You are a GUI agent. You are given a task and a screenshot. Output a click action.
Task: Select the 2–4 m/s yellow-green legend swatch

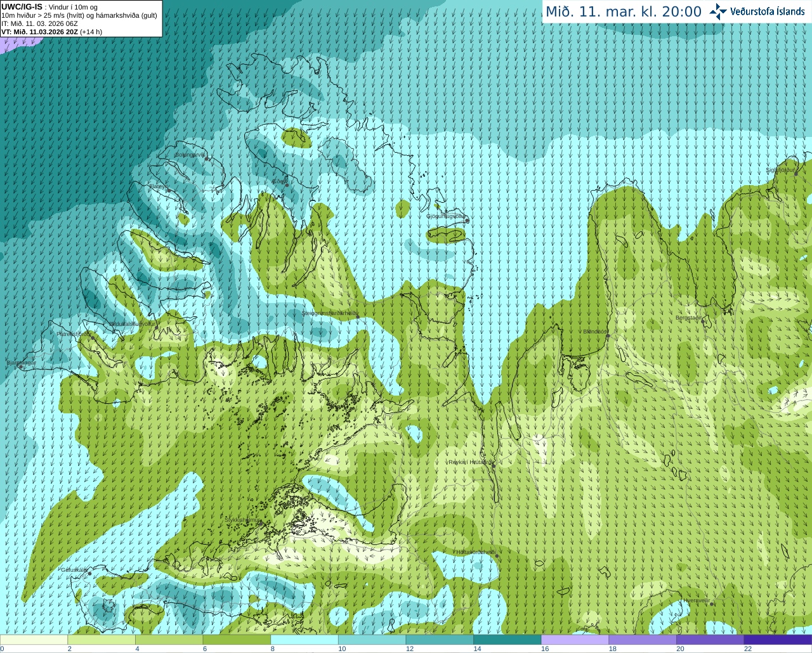[x=101, y=640]
